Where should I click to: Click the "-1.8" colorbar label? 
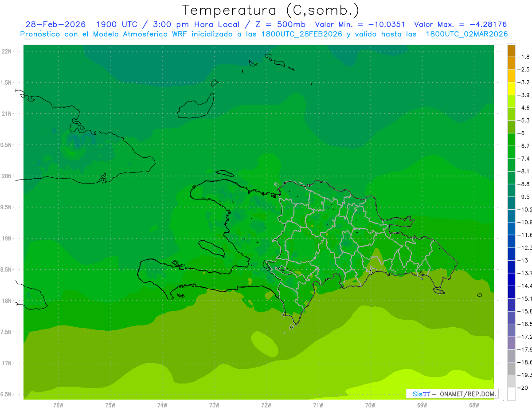(x=524, y=57)
